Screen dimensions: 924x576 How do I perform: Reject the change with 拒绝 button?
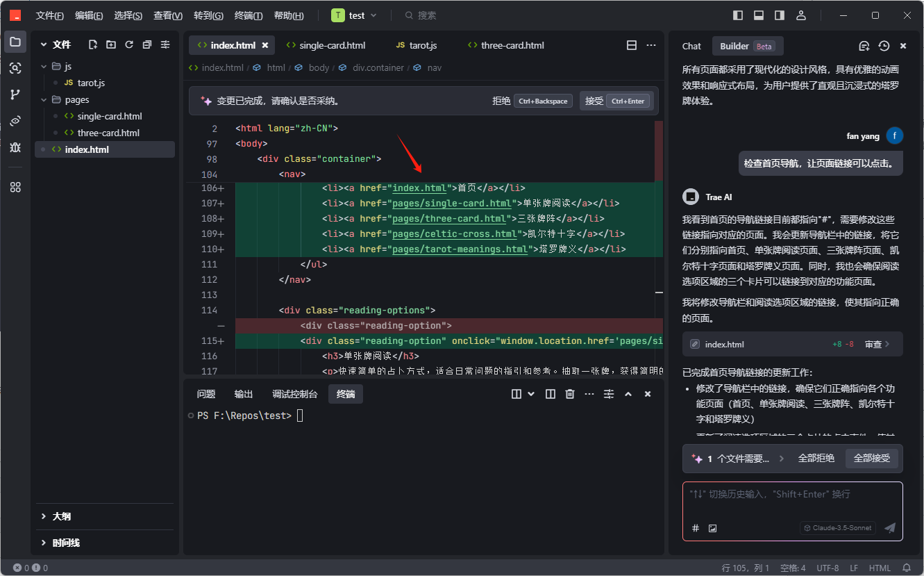click(x=531, y=101)
